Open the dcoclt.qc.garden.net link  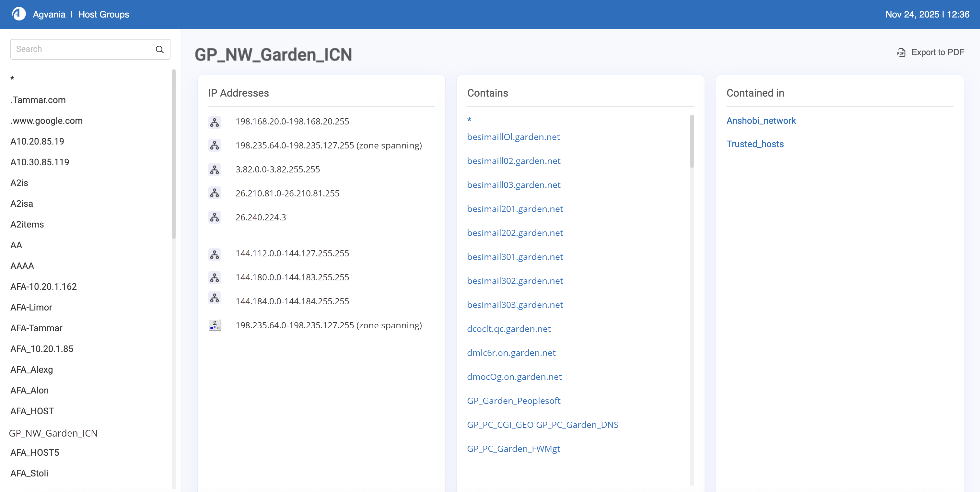tap(509, 329)
